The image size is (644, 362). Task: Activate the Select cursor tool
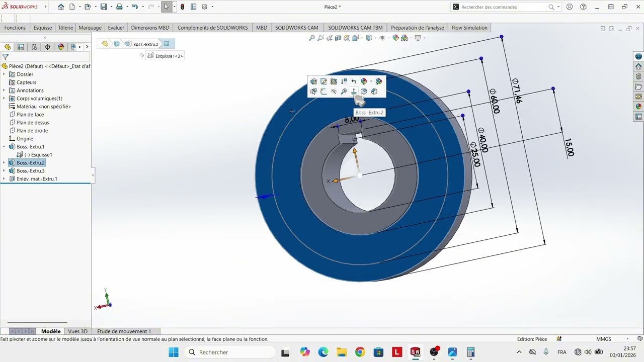click(x=167, y=7)
